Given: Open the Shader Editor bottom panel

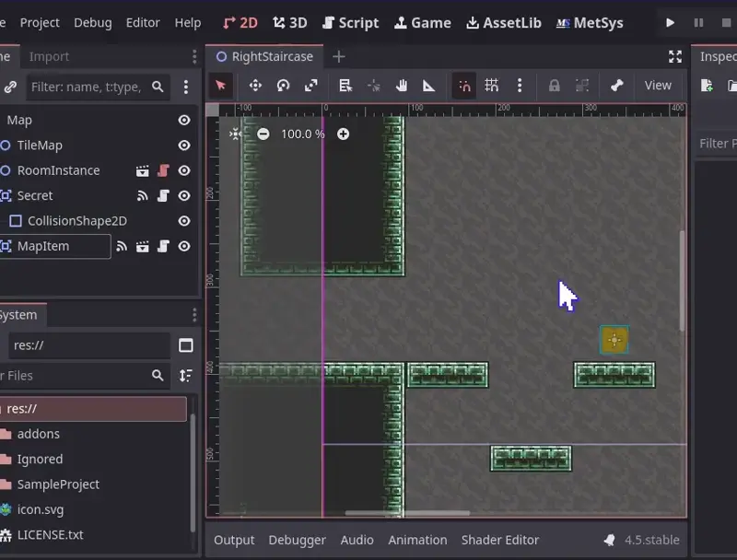Looking at the screenshot, I should 500,540.
